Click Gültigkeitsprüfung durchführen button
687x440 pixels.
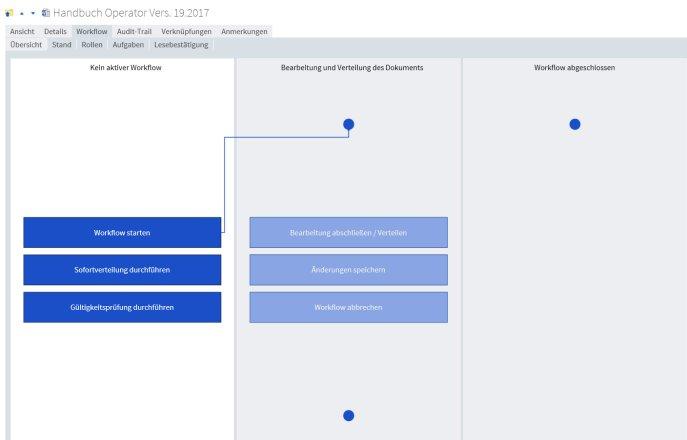122,307
